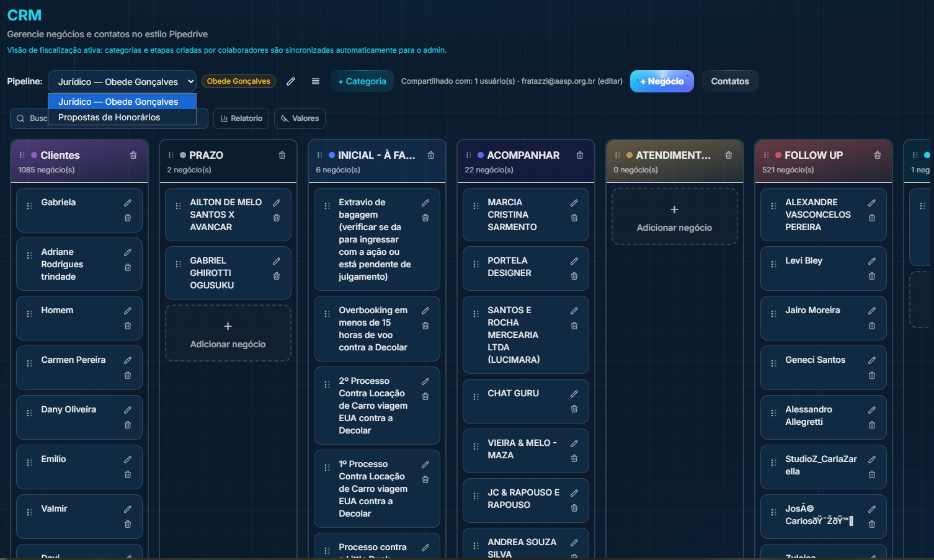Image resolution: width=934 pixels, height=560 pixels.
Task: Delete the StudioZ_CarlaZarella card
Action: pos(872,474)
